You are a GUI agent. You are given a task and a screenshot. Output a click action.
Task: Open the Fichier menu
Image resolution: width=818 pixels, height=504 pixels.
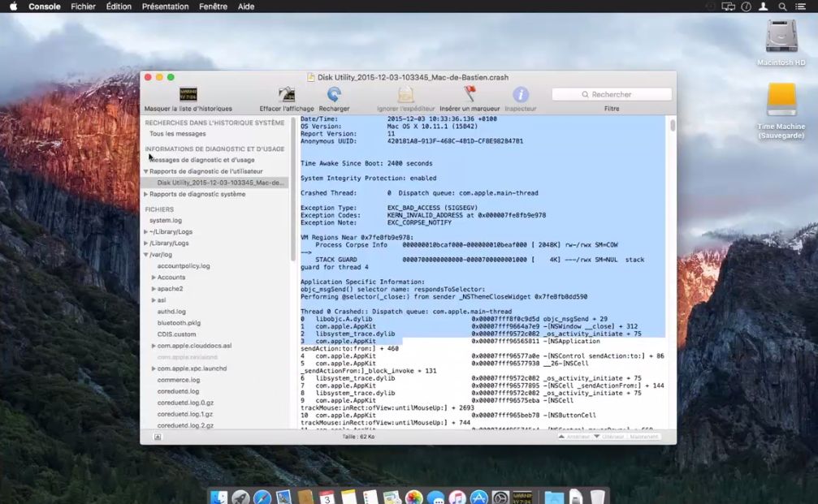tap(83, 6)
